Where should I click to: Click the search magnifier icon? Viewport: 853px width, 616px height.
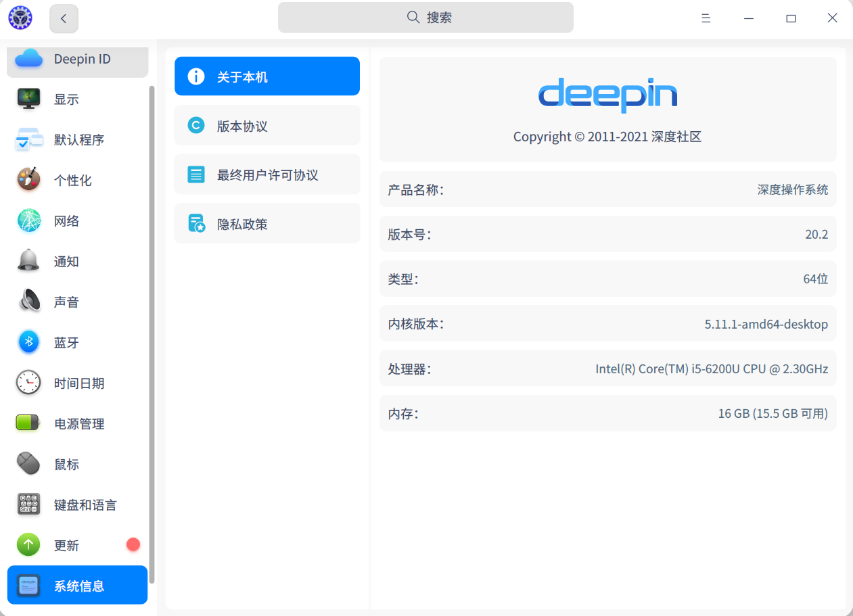tap(413, 17)
